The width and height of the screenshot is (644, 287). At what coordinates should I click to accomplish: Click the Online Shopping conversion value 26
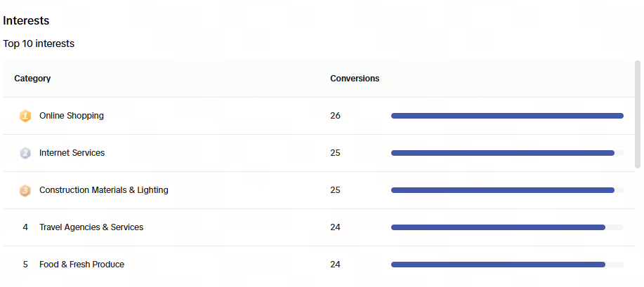[x=335, y=116]
